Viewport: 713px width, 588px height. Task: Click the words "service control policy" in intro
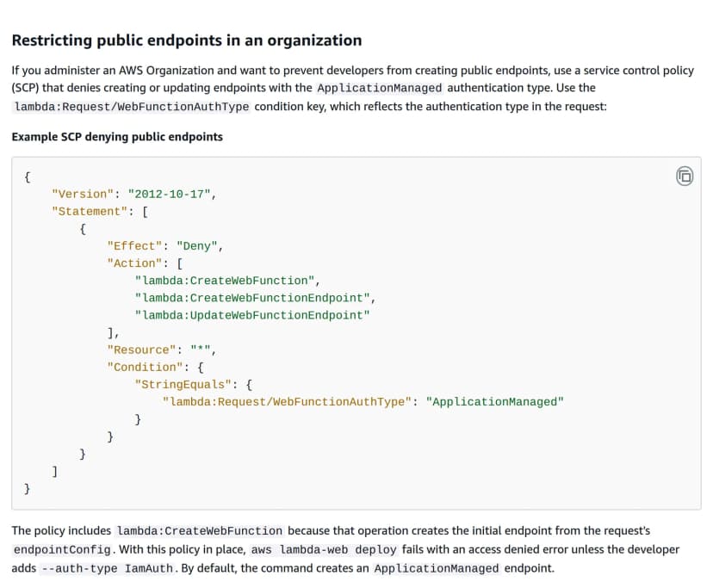pyautogui.click(x=638, y=71)
